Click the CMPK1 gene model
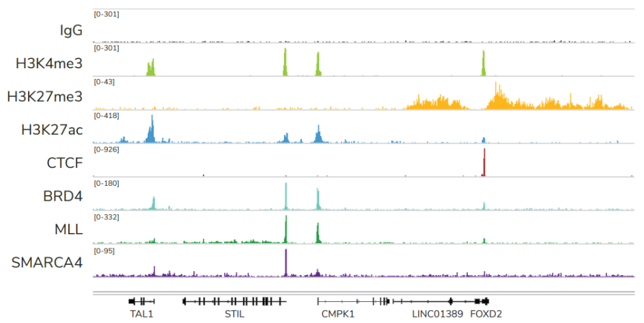The width and height of the screenshot is (644, 323). (x=353, y=302)
